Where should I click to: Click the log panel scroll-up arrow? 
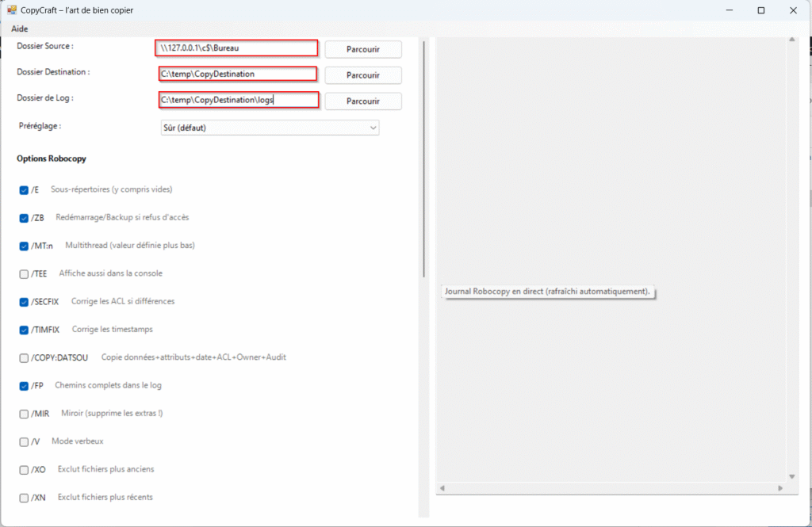[x=792, y=40]
